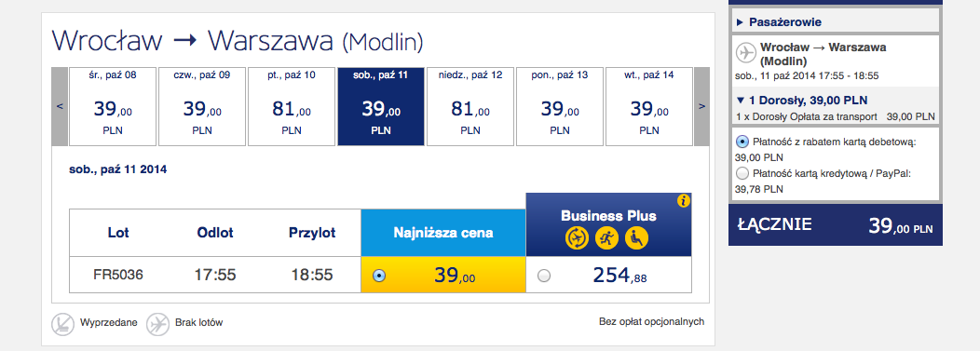Click the Business Plus info icon
The width and height of the screenshot is (980, 351).
coord(684,200)
